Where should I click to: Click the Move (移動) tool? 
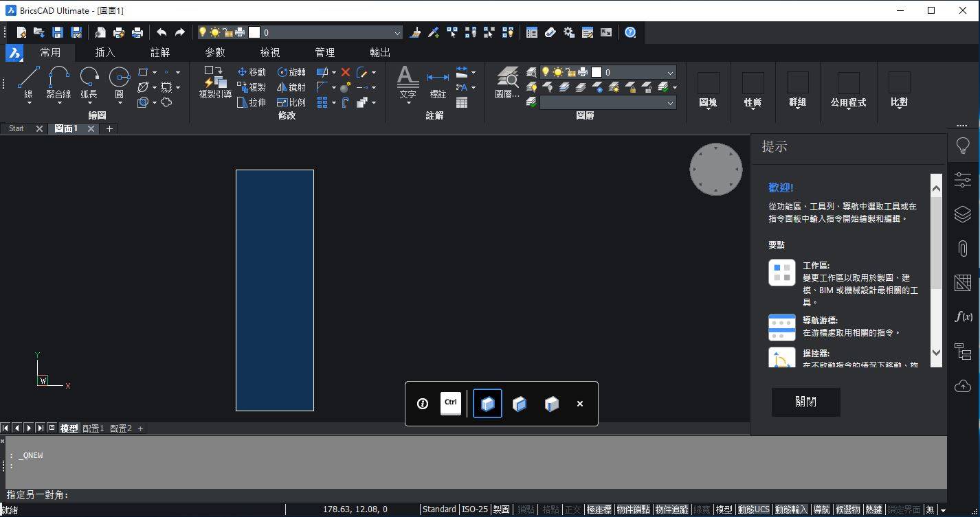coord(252,72)
